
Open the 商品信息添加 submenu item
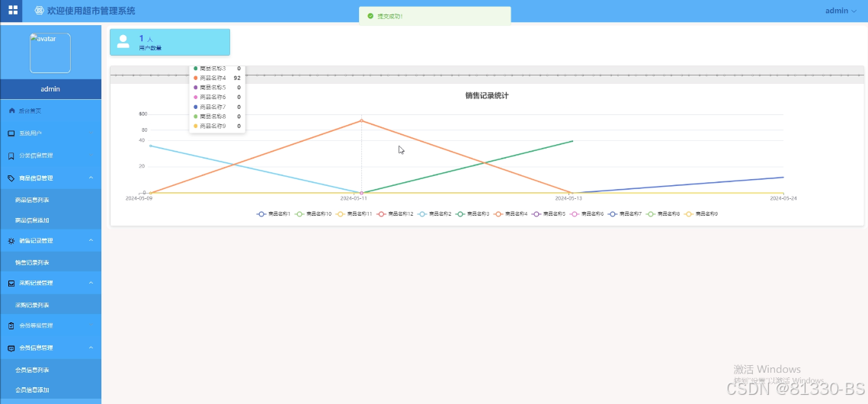[50, 220]
